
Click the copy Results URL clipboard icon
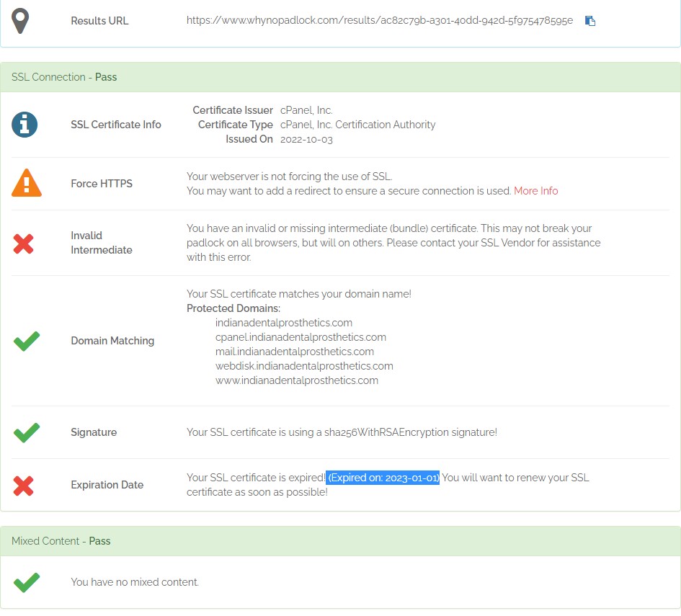coord(589,21)
